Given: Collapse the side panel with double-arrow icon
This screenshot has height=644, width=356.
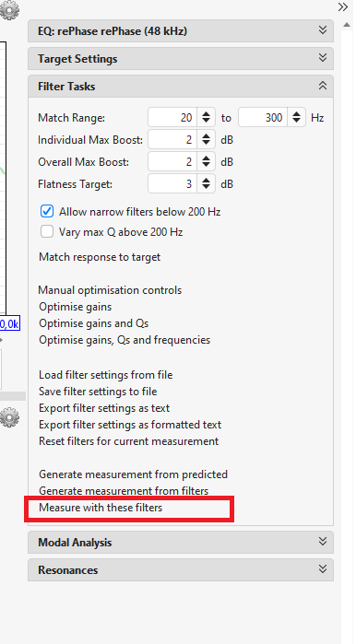Looking at the screenshot, I should coord(343,7).
